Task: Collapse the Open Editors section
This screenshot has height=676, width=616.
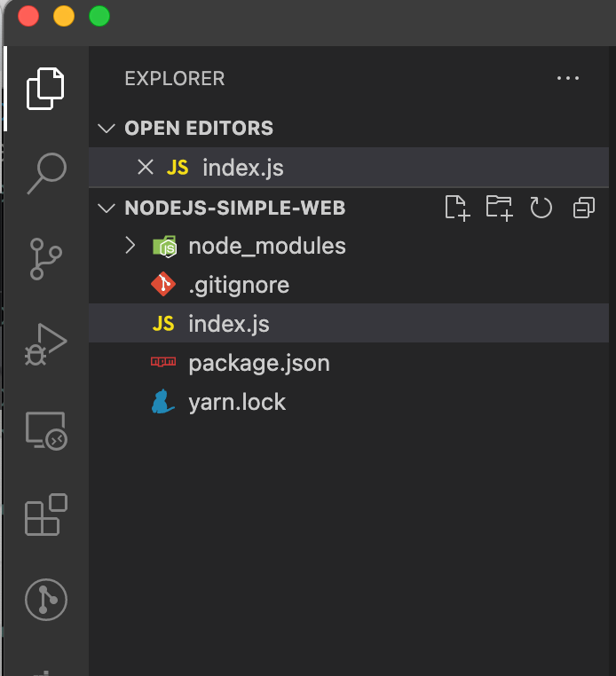Action: [107, 129]
